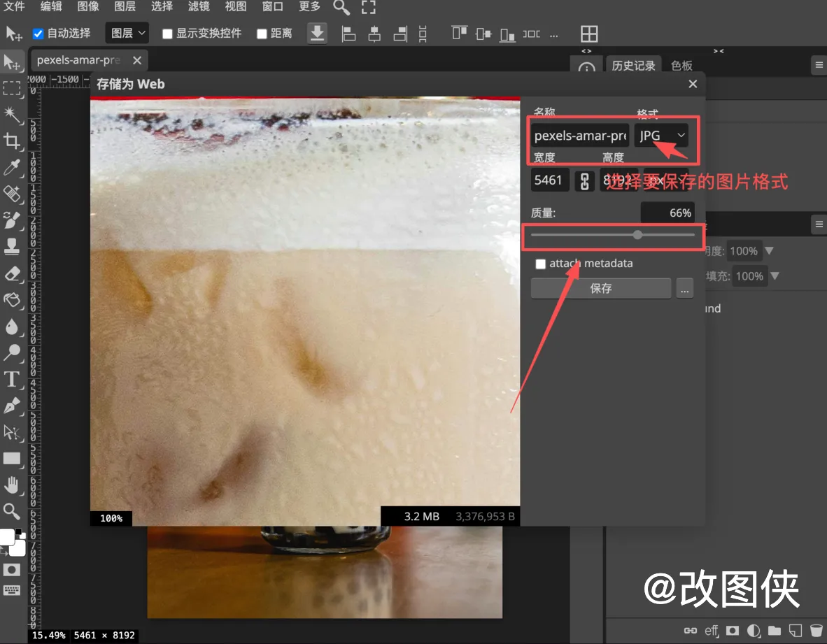Select the Crop tool
Screen dimensions: 827x644
(12, 141)
